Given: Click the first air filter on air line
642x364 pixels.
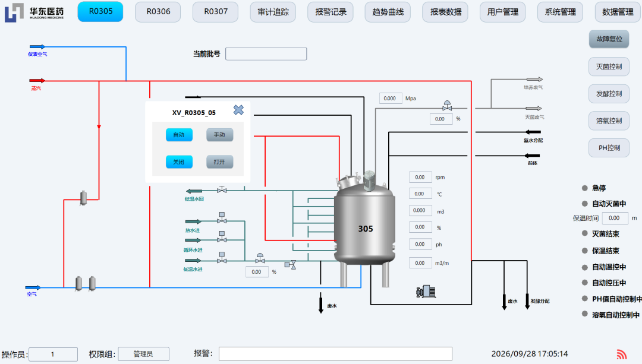Looking at the screenshot, I should [x=78, y=283].
